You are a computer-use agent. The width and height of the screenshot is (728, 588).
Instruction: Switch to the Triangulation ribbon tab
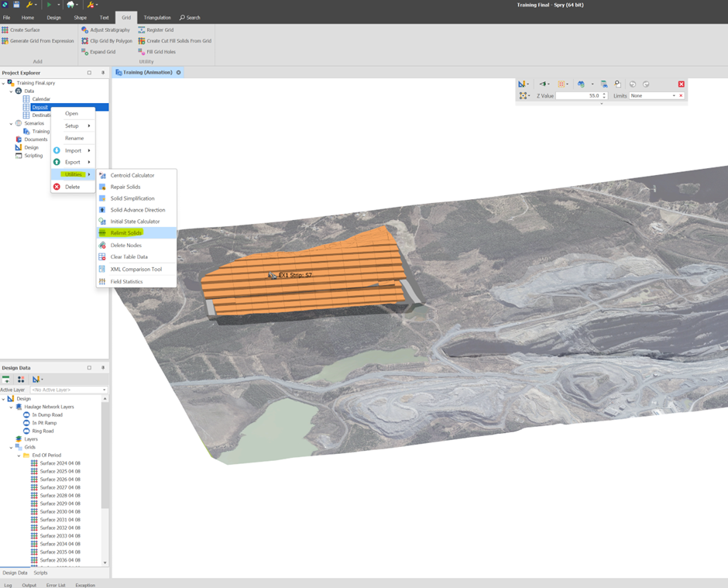pos(157,17)
